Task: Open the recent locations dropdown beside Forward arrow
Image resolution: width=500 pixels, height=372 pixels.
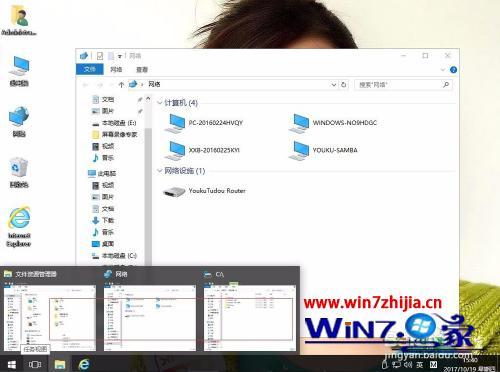Action: point(111,85)
